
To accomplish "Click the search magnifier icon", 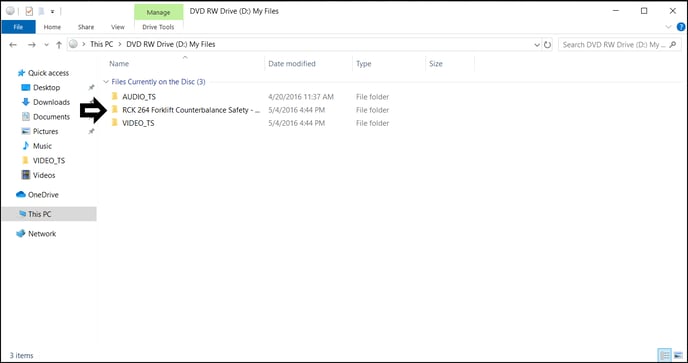I will 673,44.
